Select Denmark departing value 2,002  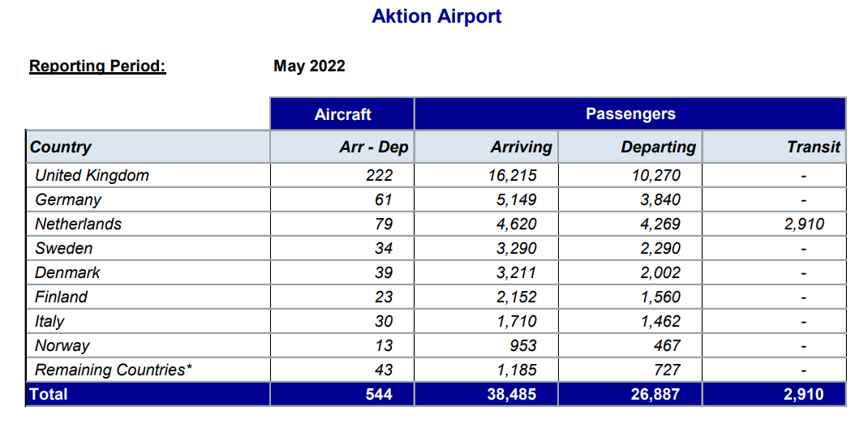[x=660, y=272]
